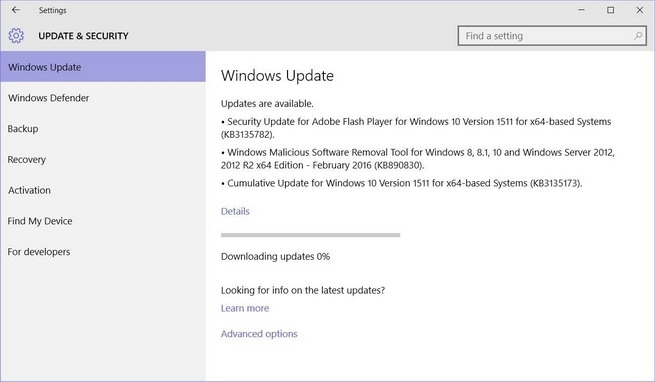Click the Details link
655x382 pixels.
[235, 211]
